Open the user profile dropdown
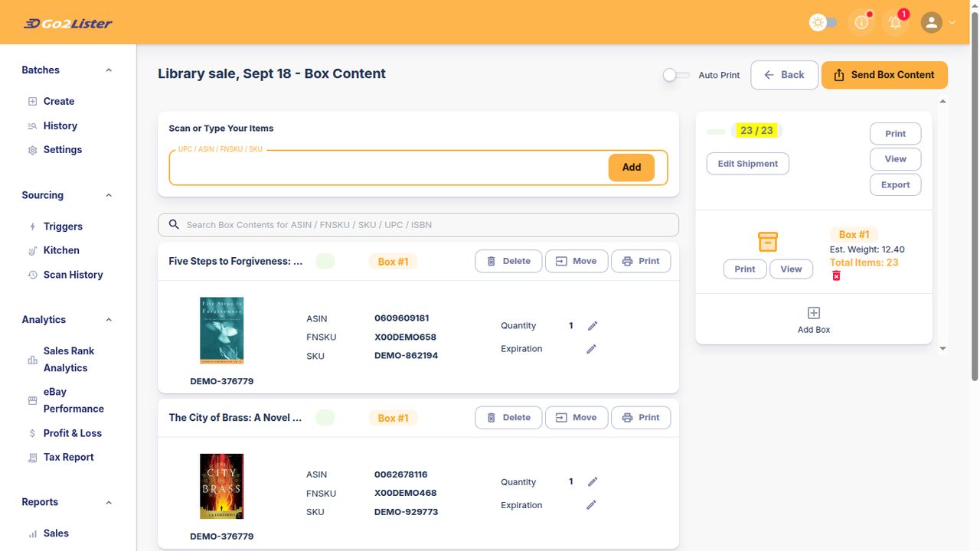Image resolution: width=980 pixels, height=551 pixels. 938,23
